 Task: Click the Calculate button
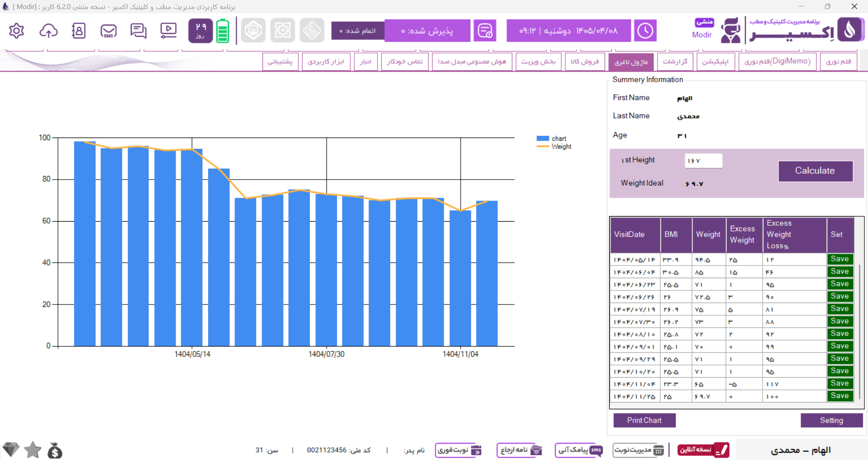click(x=815, y=171)
